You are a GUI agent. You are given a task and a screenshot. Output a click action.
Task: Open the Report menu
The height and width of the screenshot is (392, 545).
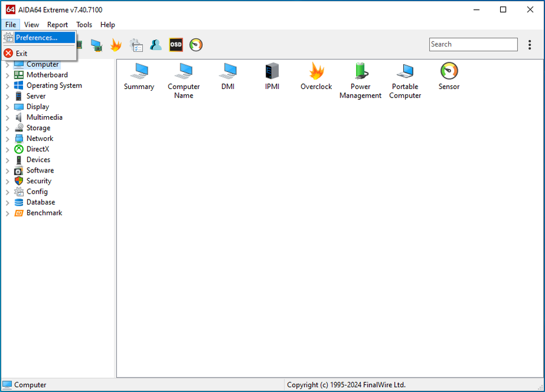click(x=58, y=25)
